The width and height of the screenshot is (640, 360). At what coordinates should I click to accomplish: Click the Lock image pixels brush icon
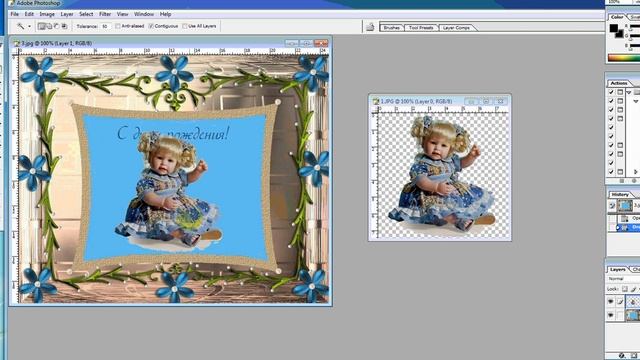(633, 289)
